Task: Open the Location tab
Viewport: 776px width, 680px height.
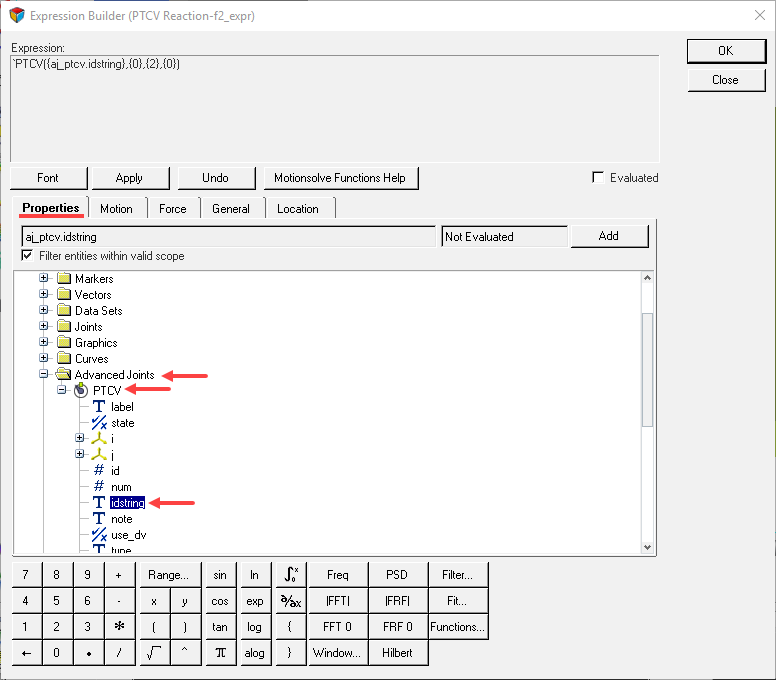Action: tap(298, 209)
